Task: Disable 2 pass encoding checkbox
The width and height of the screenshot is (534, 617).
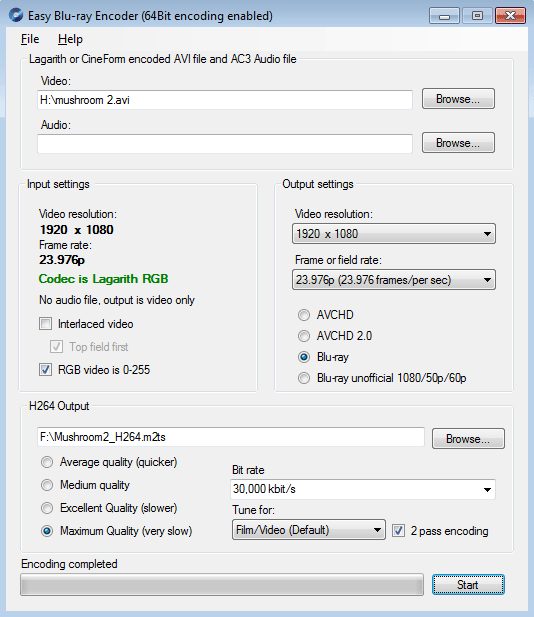Action: coord(398,530)
